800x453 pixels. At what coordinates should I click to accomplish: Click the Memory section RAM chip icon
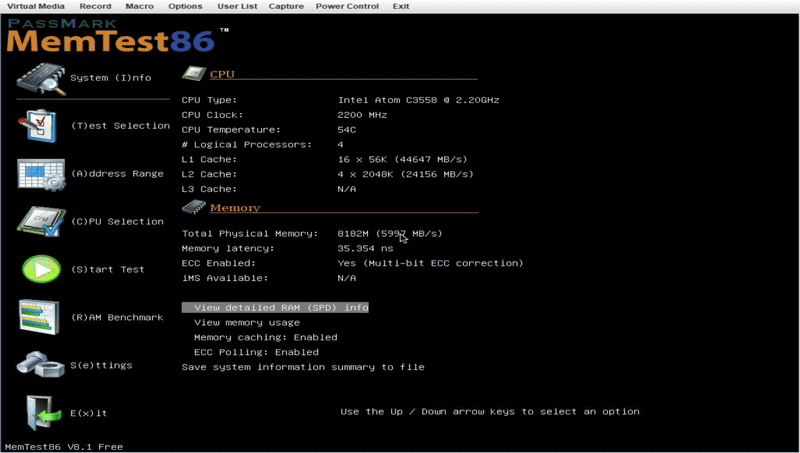click(x=194, y=207)
